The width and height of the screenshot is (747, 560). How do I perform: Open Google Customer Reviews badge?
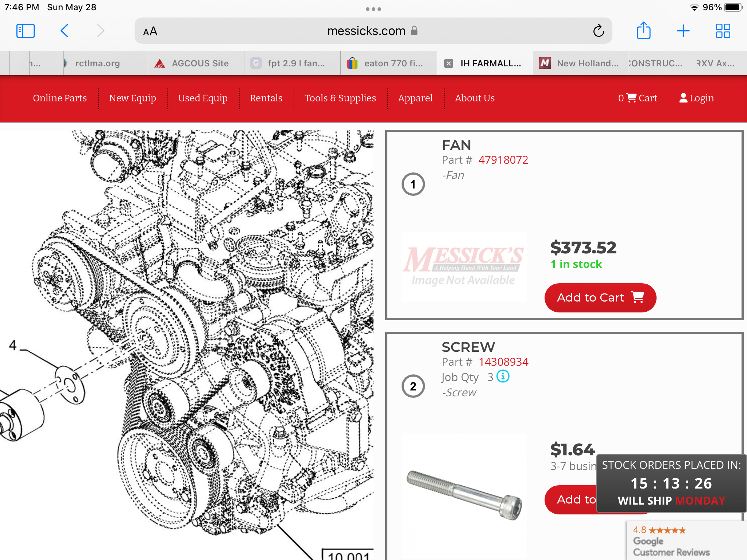[686, 541]
